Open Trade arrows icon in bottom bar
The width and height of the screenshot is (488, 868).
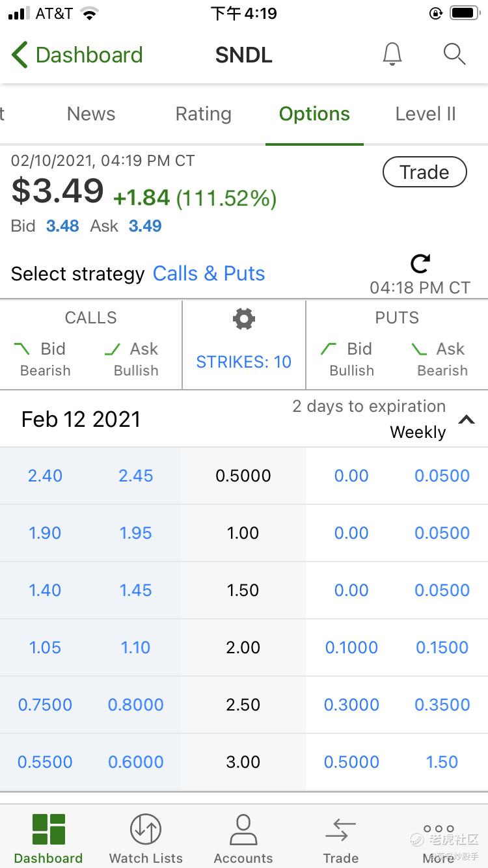click(x=340, y=830)
